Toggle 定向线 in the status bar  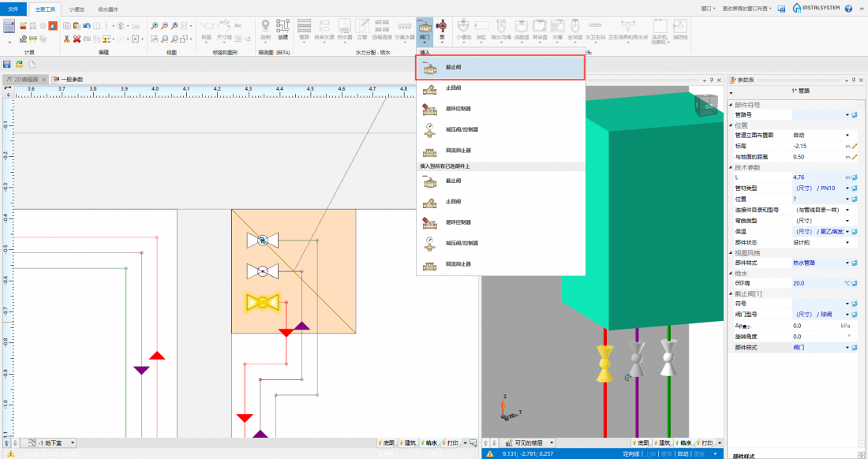pos(630,453)
